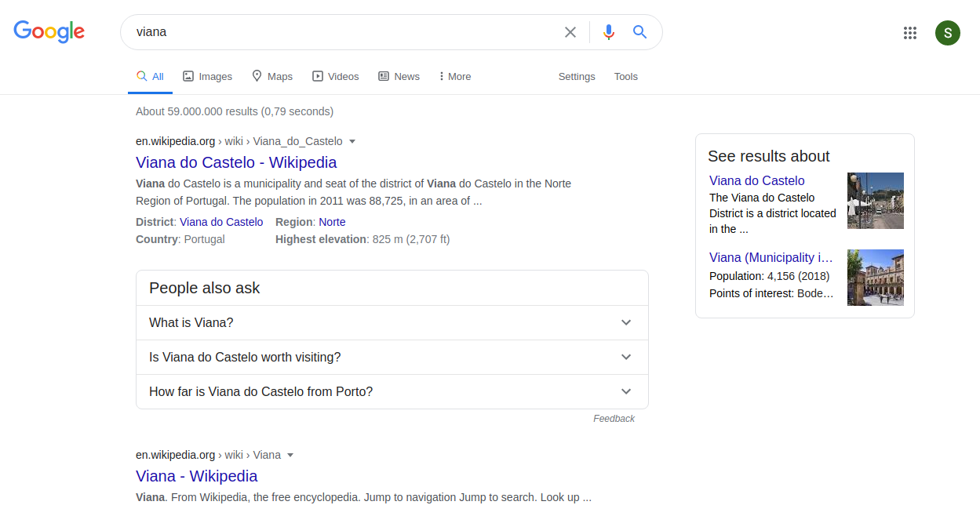Open Settings in the search toolbar
This screenshot has width=980, height=516.
577,77
